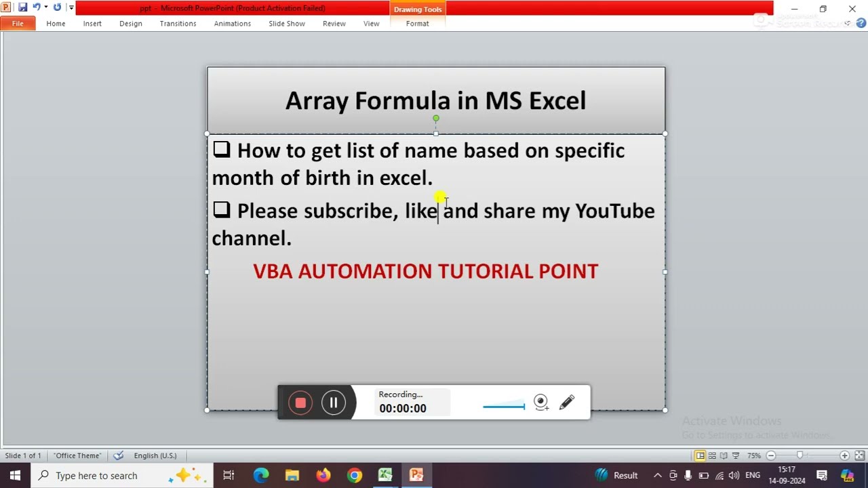This screenshot has height=488, width=868.
Task: Click the 'Result' widget in the taskbar
Action: click(616, 475)
